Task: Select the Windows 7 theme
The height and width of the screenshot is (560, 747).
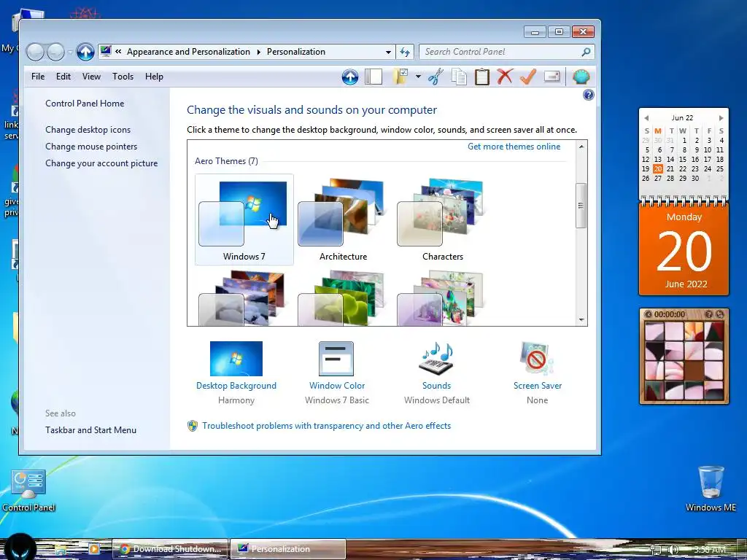Action: point(244,219)
